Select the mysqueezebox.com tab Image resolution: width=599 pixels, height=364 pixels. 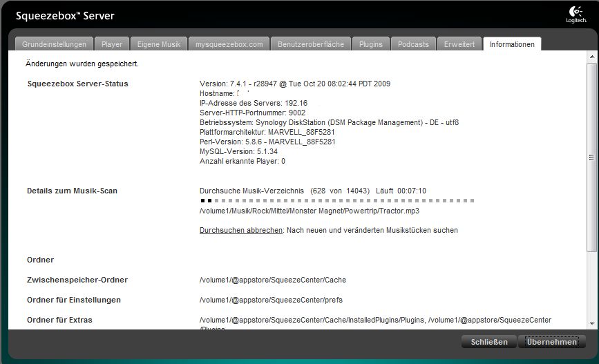[x=227, y=44]
